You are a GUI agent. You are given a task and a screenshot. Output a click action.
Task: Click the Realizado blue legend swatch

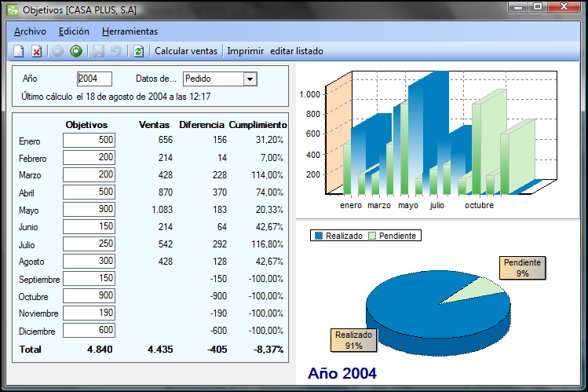pos(319,236)
